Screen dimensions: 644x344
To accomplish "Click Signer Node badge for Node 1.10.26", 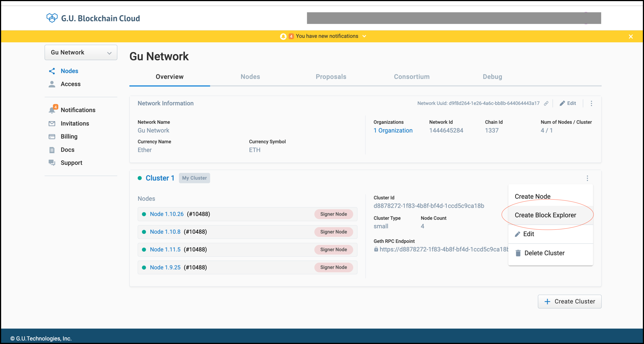I will coord(333,214).
